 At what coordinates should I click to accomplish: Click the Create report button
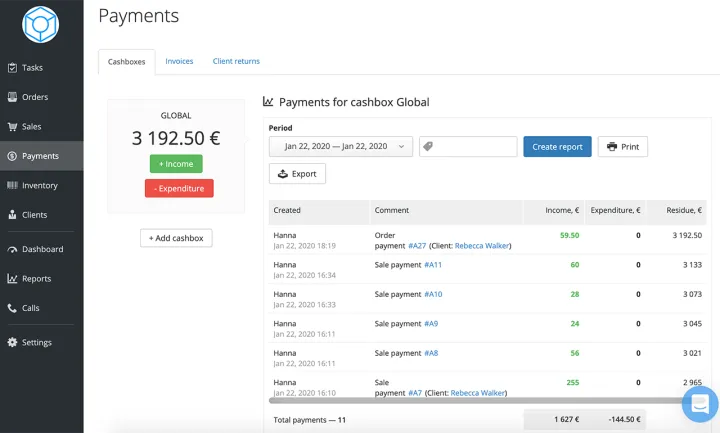point(557,147)
